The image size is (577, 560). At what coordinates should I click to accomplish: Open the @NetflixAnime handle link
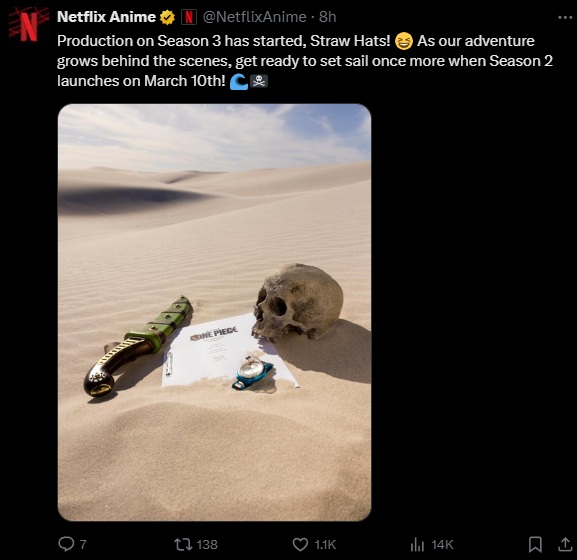(x=254, y=17)
